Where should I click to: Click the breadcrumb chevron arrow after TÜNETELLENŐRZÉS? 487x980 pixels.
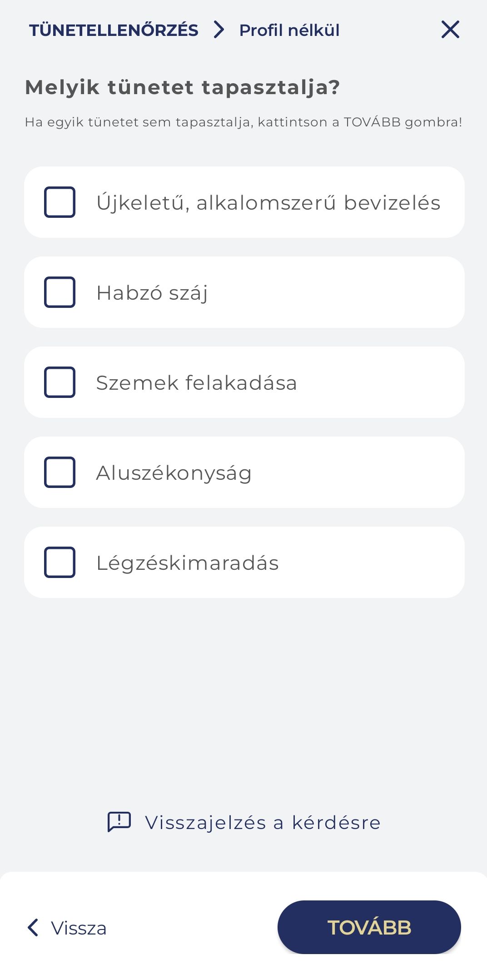click(219, 30)
